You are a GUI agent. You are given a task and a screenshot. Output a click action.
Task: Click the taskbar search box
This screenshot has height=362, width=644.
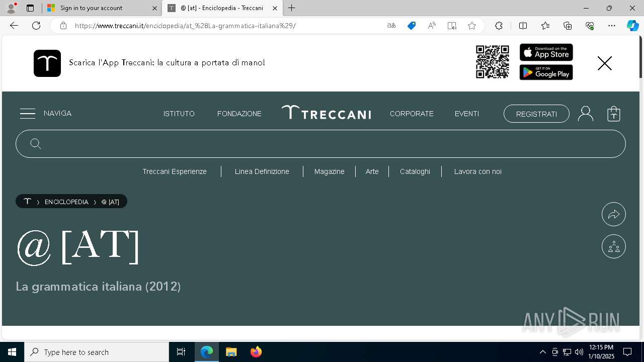[97, 352]
